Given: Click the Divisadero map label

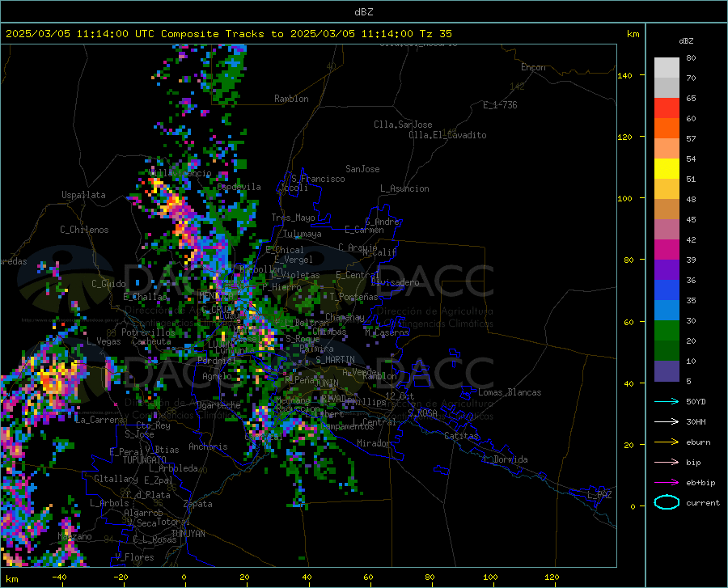Looking at the screenshot, I should (395, 282).
